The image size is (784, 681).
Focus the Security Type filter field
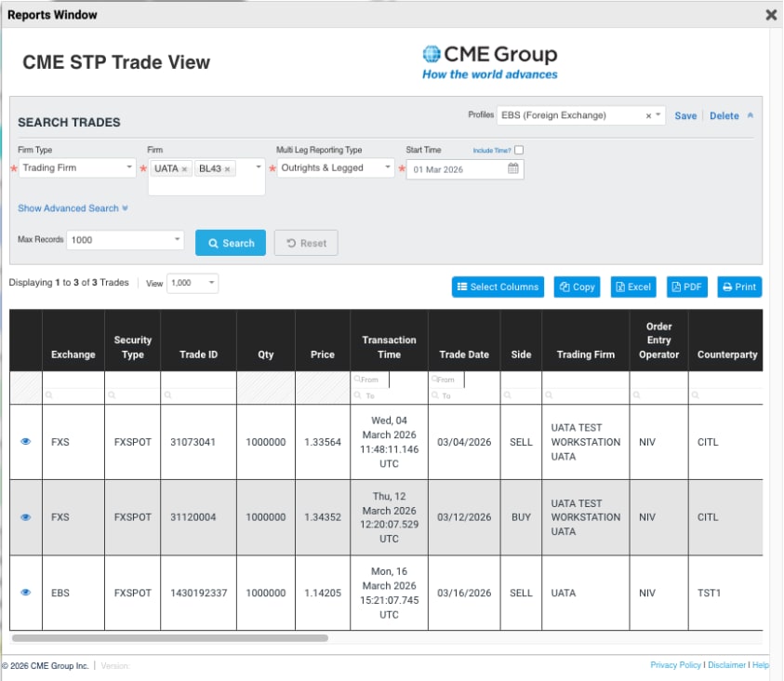point(132,395)
